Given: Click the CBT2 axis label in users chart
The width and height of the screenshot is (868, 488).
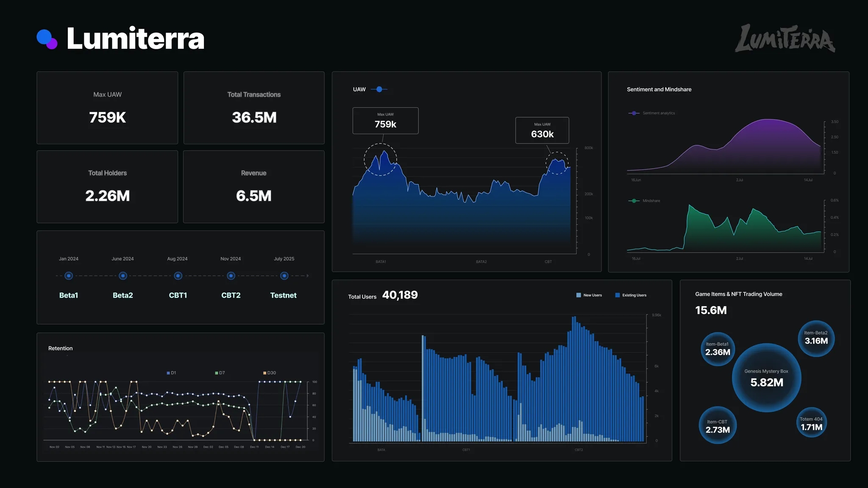Looking at the screenshot, I should point(579,450).
